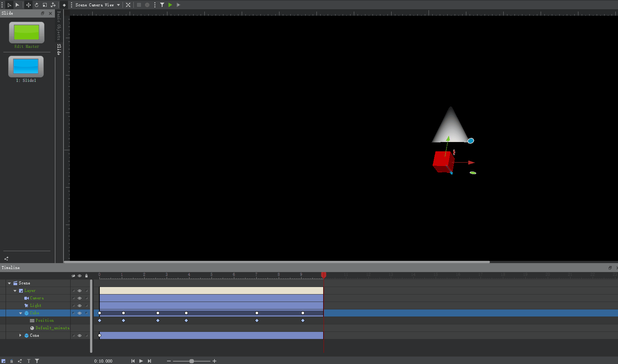This screenshot has height=364, width=618.
Task: Collapse the Scene tree item
Action: click(9, 283)
